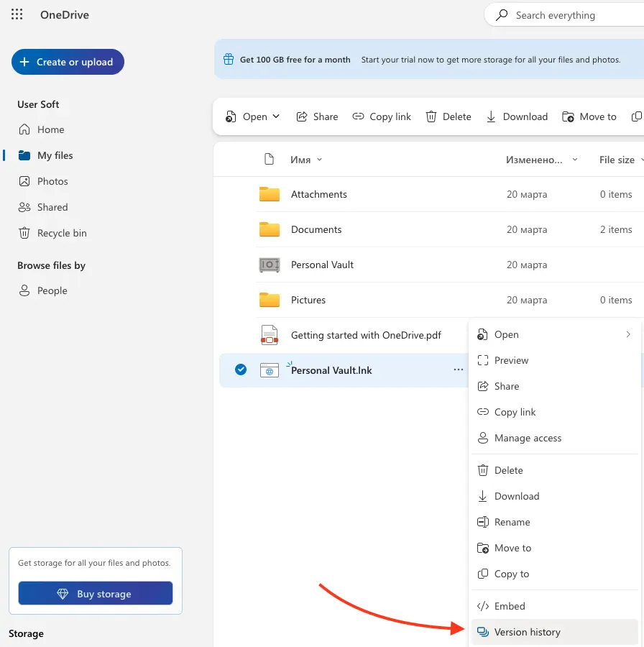Viewport: 644px width, 647px height.
Task: Expand the Open dropdown in toolbar
Action: click(x=277, y=116)
